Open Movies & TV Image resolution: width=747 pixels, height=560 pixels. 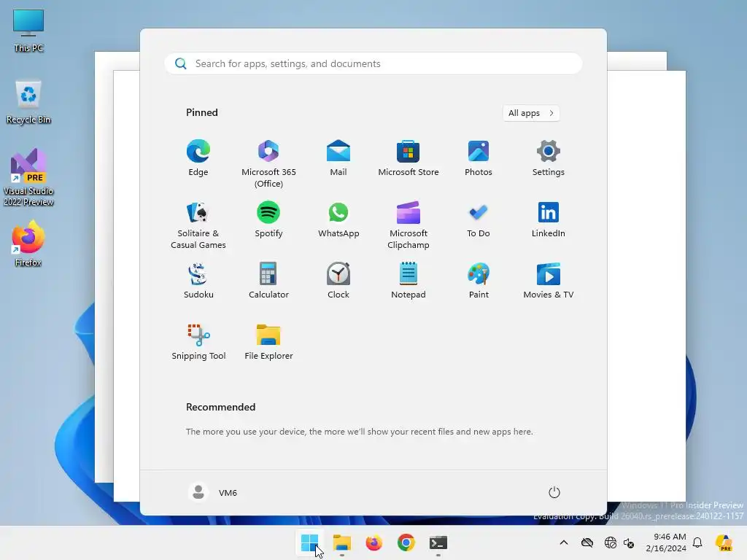coord(549,281)
